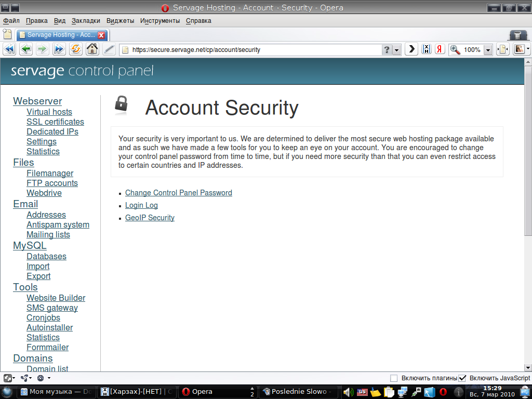
Task: Click the wand (pencil) toolbar icon
Action: click(109, 49)
